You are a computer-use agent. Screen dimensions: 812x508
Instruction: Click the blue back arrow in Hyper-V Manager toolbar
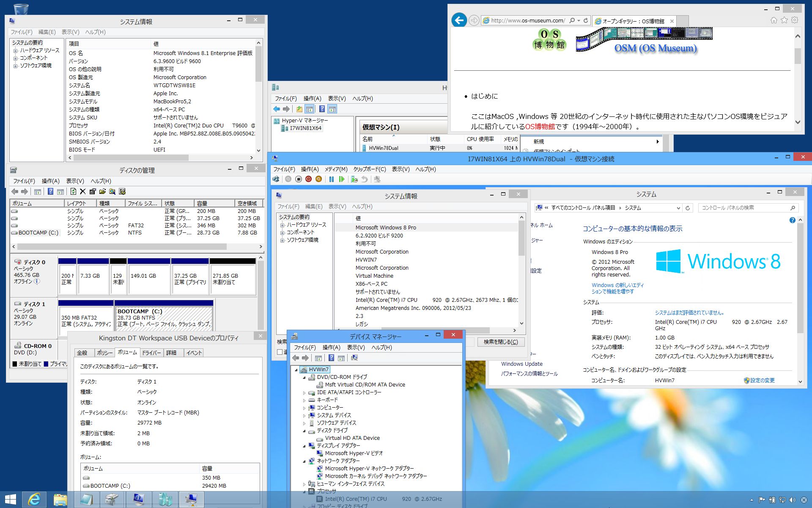(277, 109)
